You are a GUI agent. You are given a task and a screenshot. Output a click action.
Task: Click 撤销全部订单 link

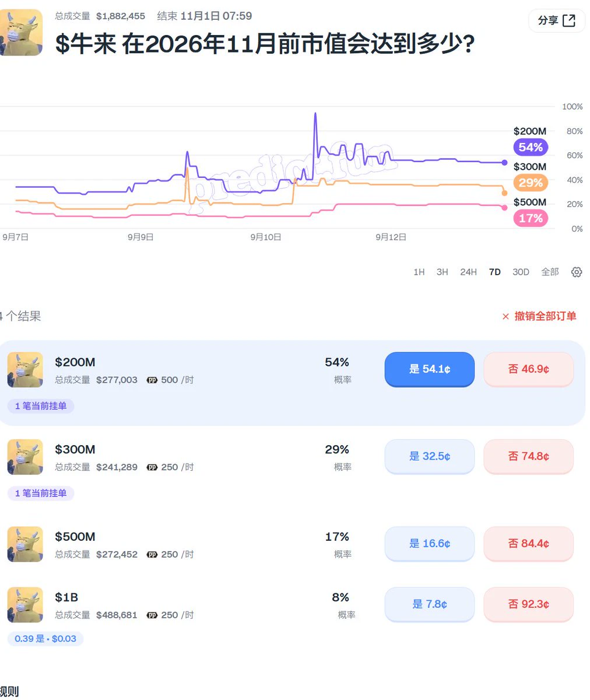point(545,316)
